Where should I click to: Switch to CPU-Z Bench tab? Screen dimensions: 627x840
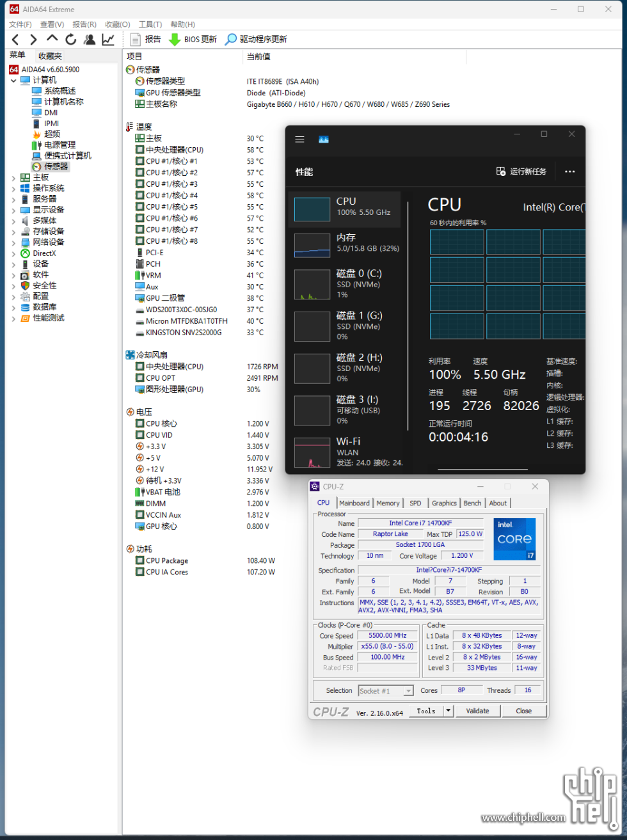(473, 503)
